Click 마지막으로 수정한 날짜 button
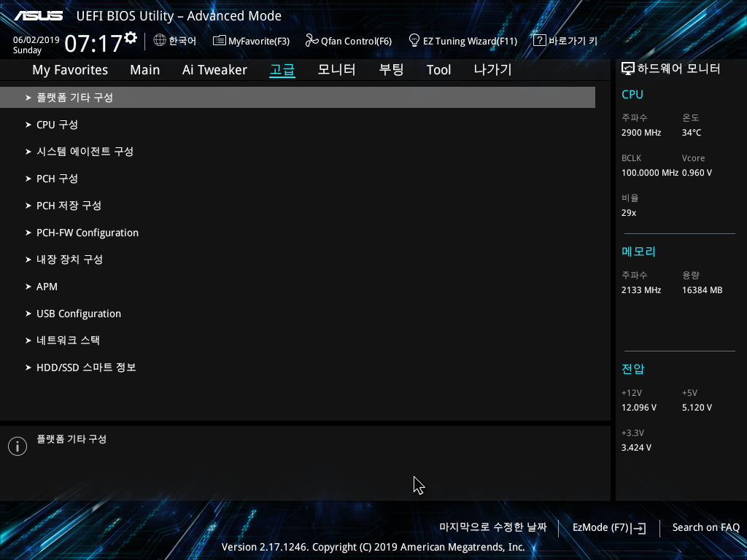The height and width of the screenshot is (560, 747). (493, 527)
